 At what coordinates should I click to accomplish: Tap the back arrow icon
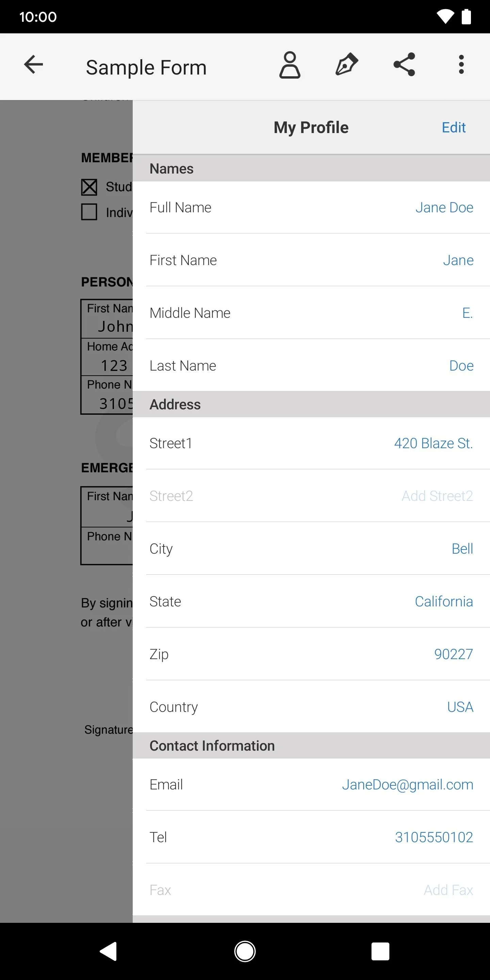point(33,64)
